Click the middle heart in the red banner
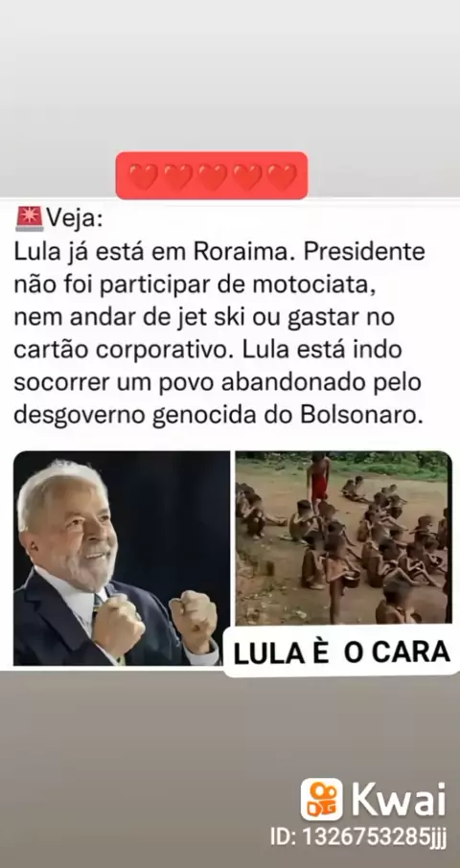The height and width of the screenshot is (868, 460). (212, 176)
